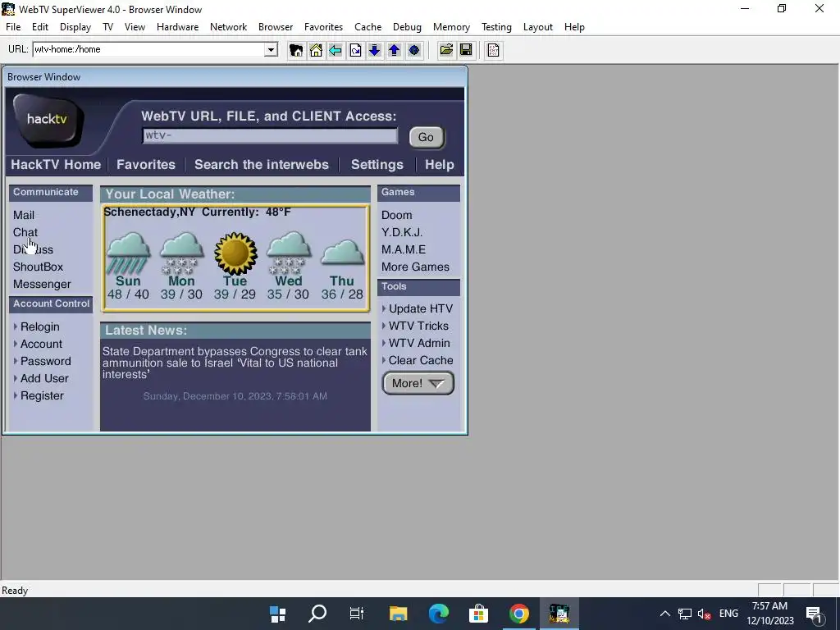
Task: Click the reload page toolbar icon
Action: [x=355, y=50]
